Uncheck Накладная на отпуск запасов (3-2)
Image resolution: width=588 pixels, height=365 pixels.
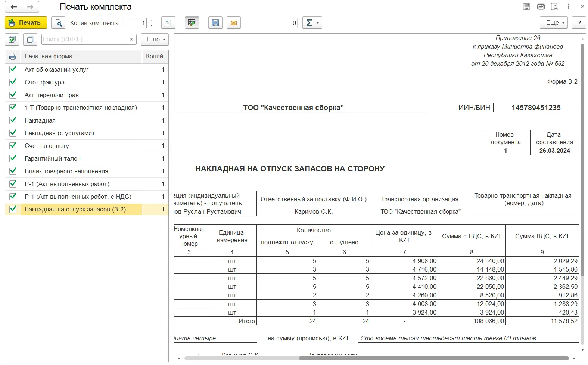point(13,209)
